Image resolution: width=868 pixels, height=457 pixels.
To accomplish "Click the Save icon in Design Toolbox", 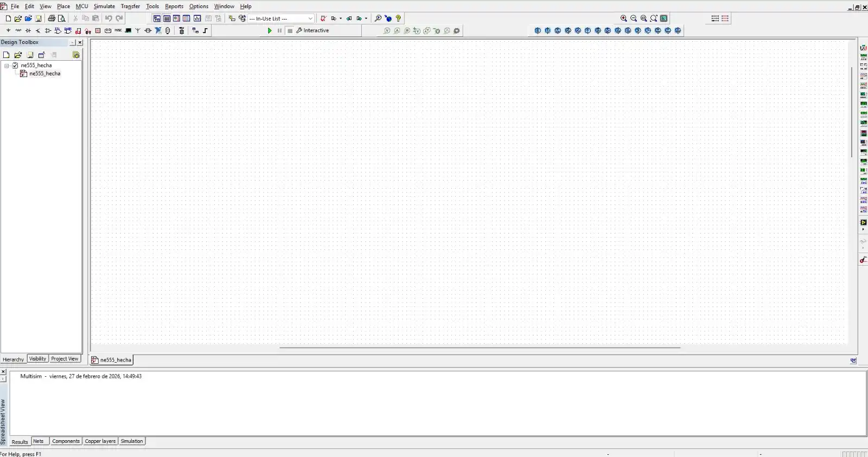I will 30,55.
